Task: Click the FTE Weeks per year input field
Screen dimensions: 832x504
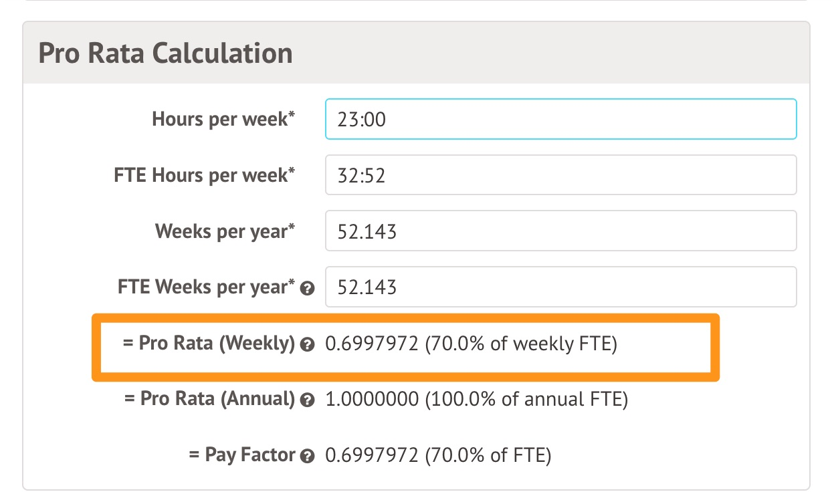Action: click(560, 287)
